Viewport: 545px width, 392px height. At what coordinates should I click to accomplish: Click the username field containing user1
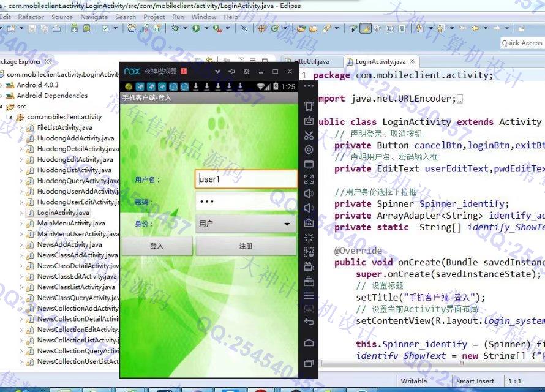246,179
